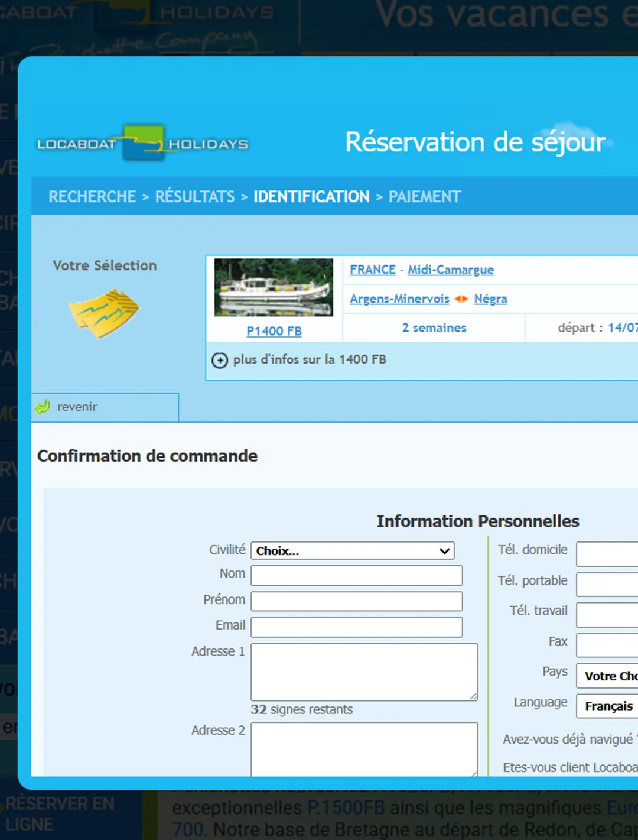
Task: Click the Fax input field
Action: coord(607,645)
